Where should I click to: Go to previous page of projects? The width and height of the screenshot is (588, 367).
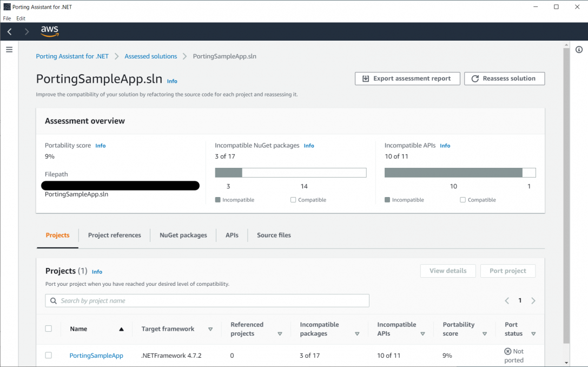507,301
